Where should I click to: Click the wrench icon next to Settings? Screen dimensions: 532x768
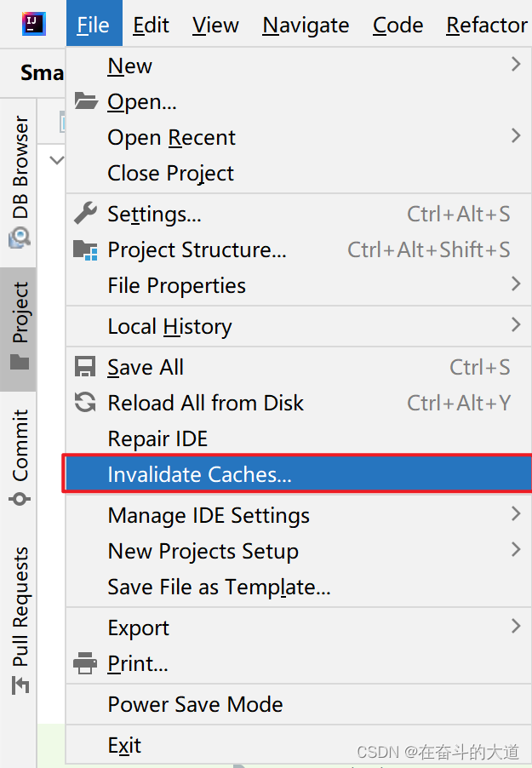pyautogui.click(x=85, y=213)
